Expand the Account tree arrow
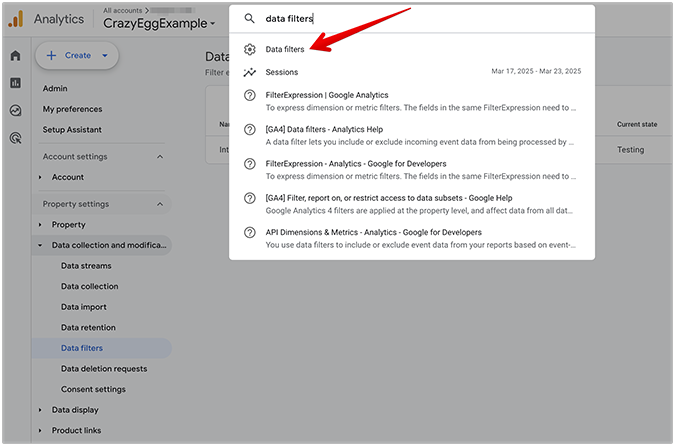The height and width of the screenshot is (446, 675). pos(40,177)
